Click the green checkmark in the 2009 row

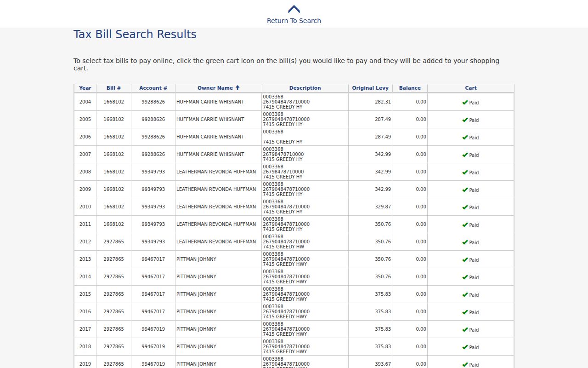click(x=465, y=190)
